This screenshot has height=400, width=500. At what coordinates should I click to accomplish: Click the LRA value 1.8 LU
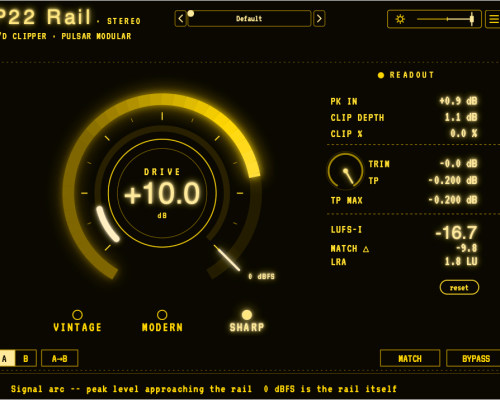click(x=461, y=261)
